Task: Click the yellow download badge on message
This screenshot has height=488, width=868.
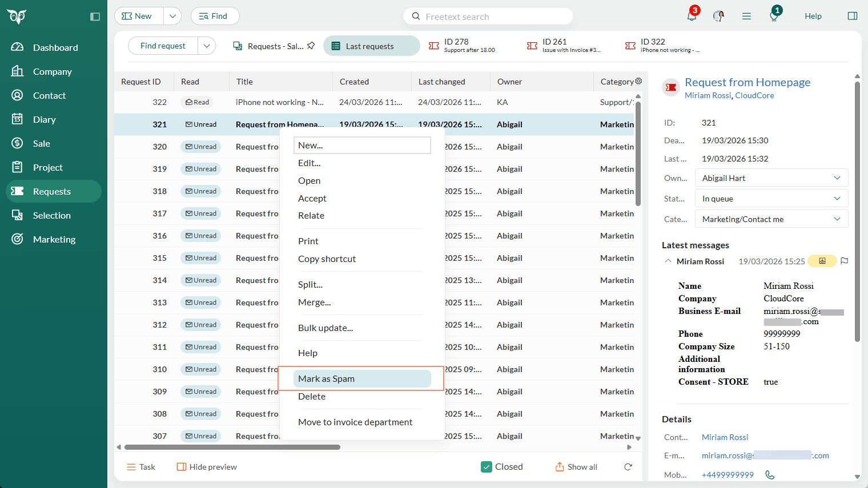Action: [x=822, y=261]
